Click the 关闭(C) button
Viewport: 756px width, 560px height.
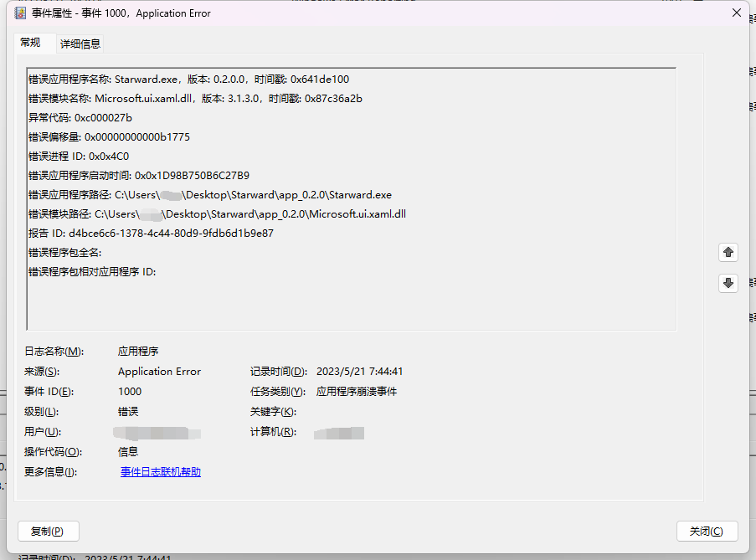(x=707, y=531)
